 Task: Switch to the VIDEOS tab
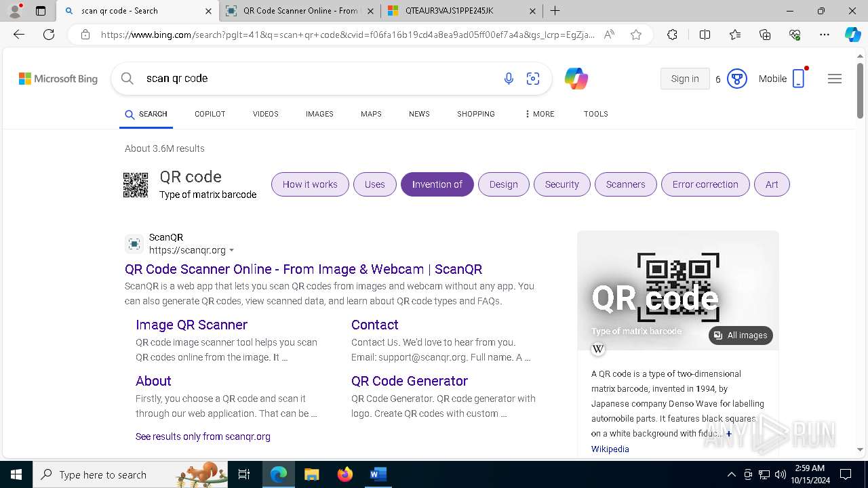point(265,114)
